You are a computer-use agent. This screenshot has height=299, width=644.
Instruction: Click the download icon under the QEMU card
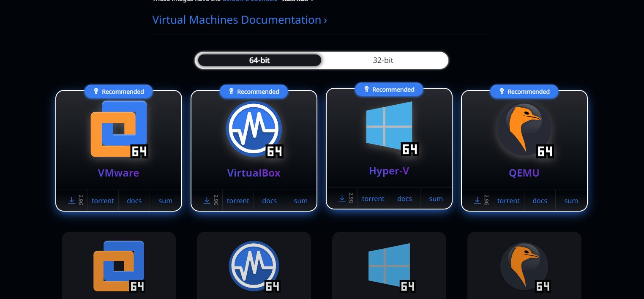coord(478,201)
